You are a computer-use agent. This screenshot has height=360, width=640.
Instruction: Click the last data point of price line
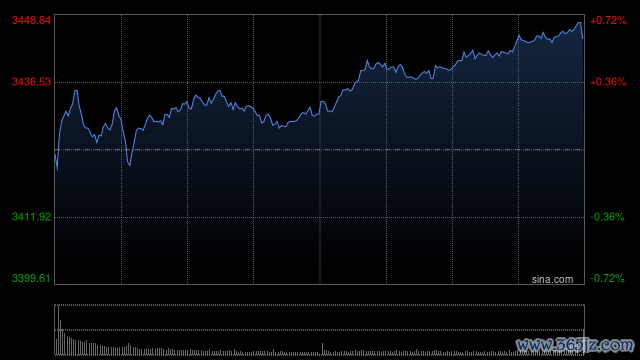[x=582, y=39]
